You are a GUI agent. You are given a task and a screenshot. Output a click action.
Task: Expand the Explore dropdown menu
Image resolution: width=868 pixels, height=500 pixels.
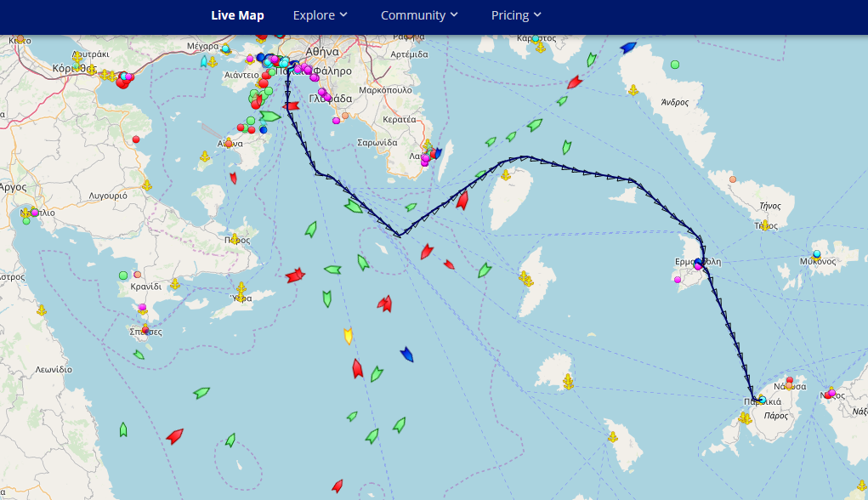tap(320, 15)
